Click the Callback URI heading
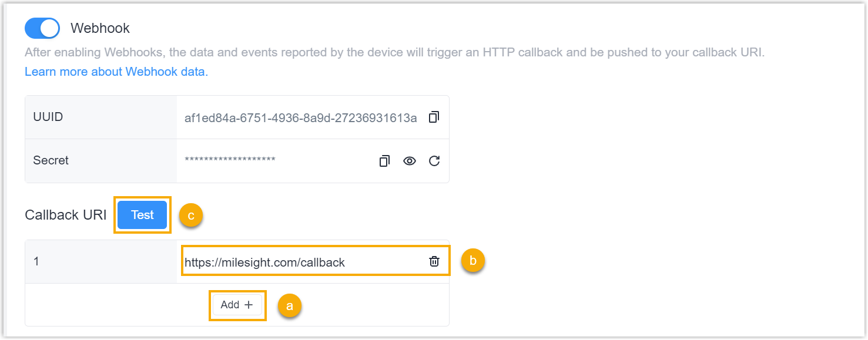 (x=66, y=215)
